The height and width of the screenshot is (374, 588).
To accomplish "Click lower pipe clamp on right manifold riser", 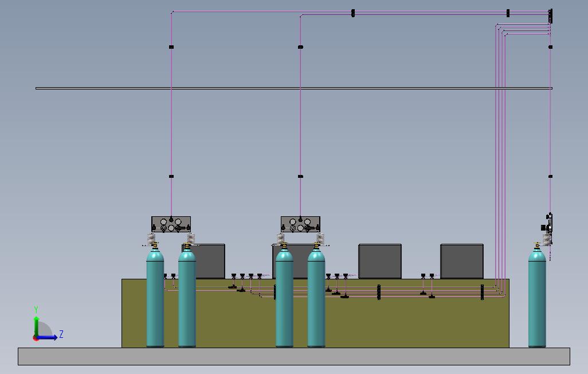I will pos(300,176).
